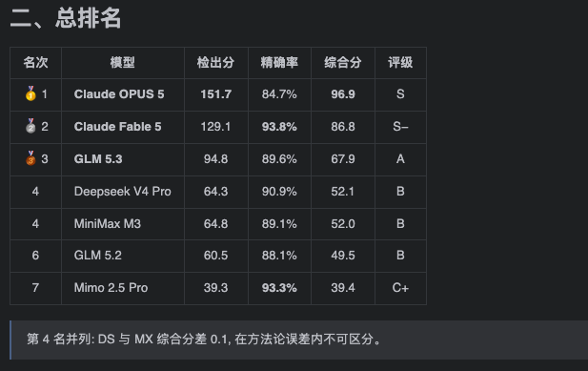
Task: Select the Mimo 2.5 Pro cell
Action: pos(123,288)
